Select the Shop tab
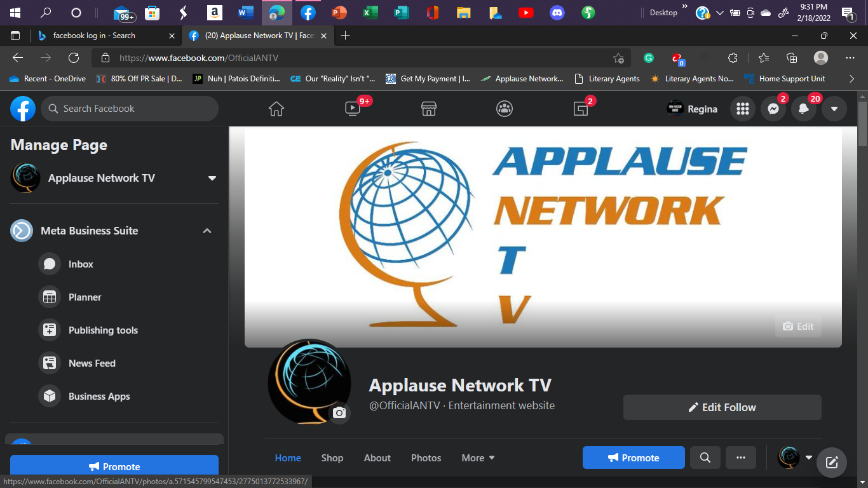This screenshot has height=488, width=868. click(332, 457)
